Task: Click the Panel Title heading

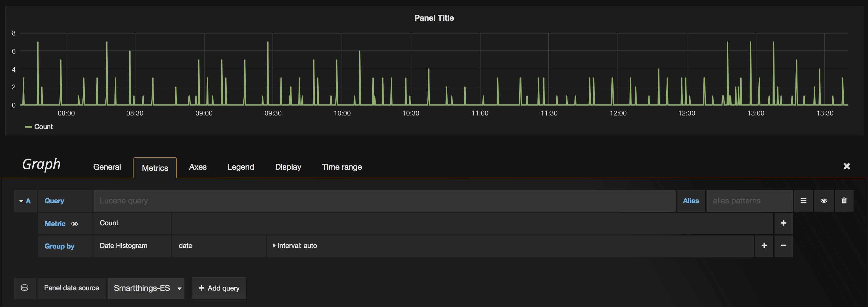Action: (434, 18)
